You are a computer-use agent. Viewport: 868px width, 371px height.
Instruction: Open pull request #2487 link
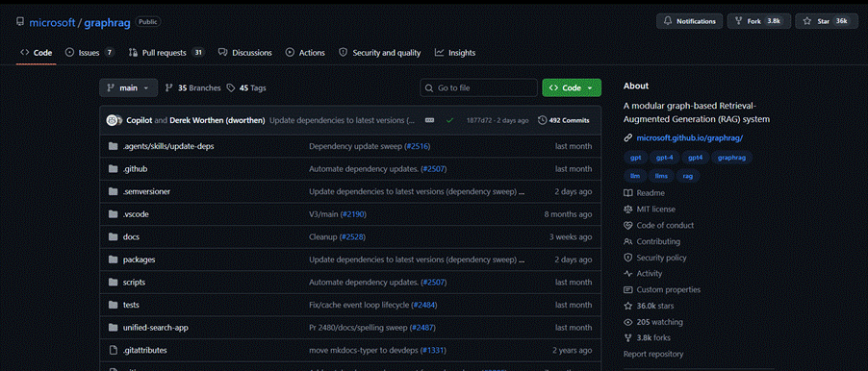(x=421, y=328)
